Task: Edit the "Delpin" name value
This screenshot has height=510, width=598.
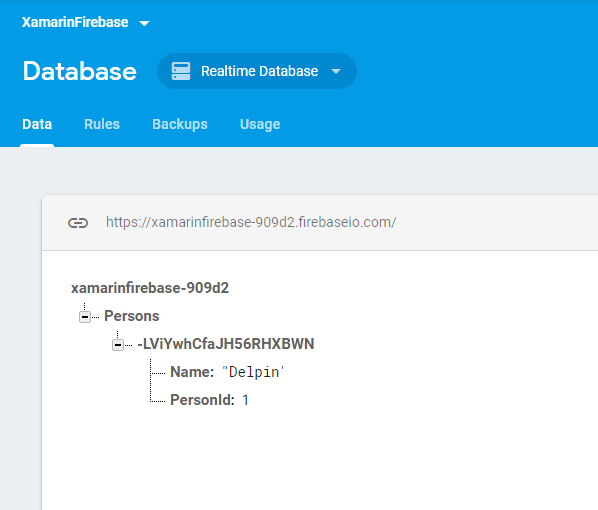Action: 254,372
